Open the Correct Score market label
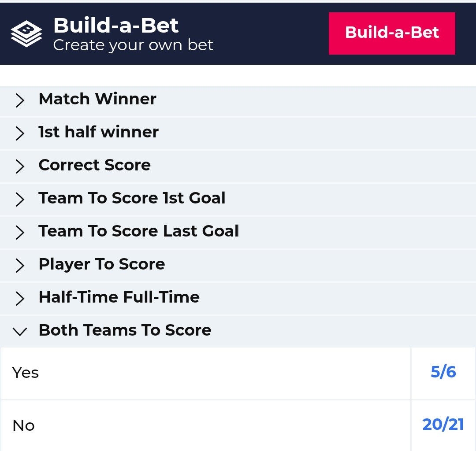This screenshot has width=476, height=451. pyautogui.click(x=94, y=165)
